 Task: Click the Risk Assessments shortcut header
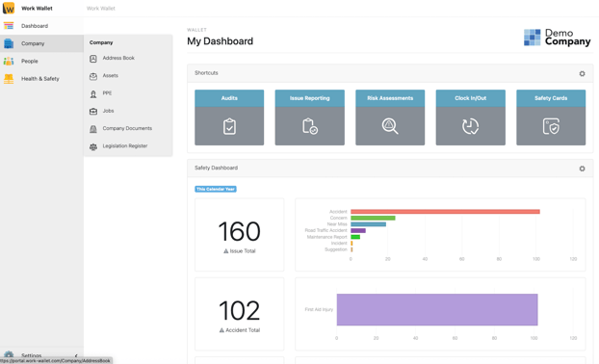pos(390,98)
